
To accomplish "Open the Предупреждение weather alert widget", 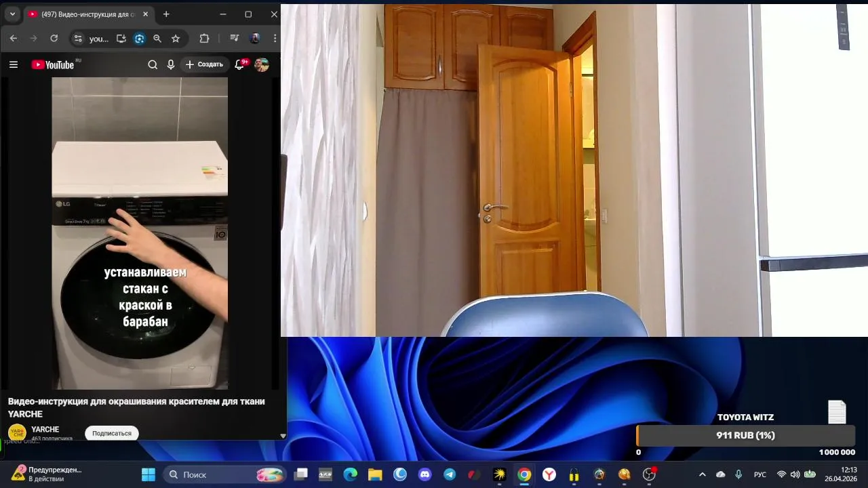I will point(46,474).
